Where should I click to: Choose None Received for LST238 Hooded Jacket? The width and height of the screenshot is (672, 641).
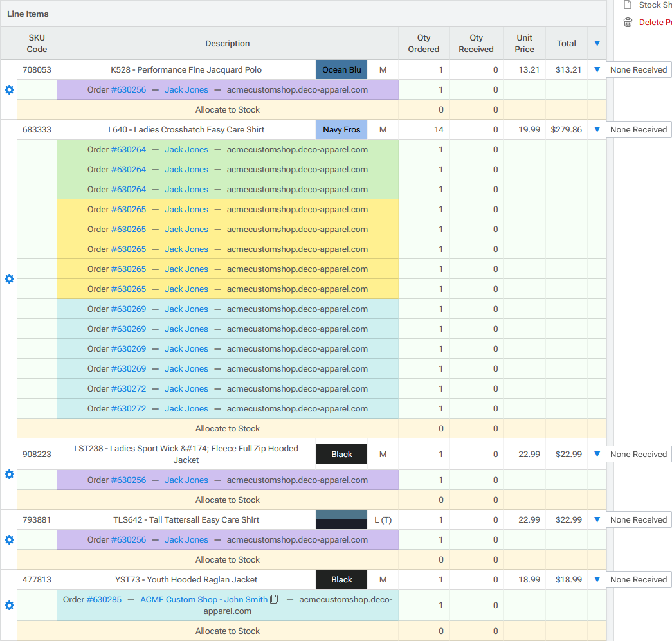[x=639, y=454]
